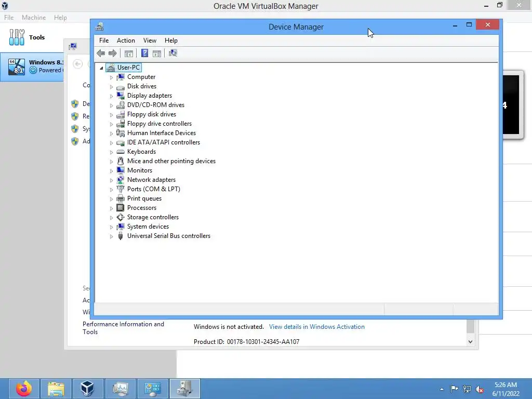Show hidden tray icons arrow
Image resolution: width=532 pixels, height=399 pixels.
click(x=442, y=389)
